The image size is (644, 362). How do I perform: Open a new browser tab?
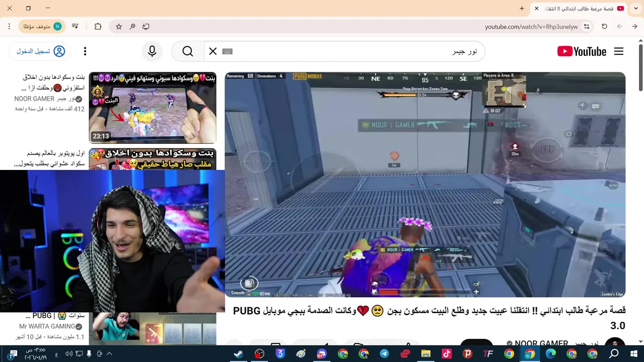click(x=522, y=9)
